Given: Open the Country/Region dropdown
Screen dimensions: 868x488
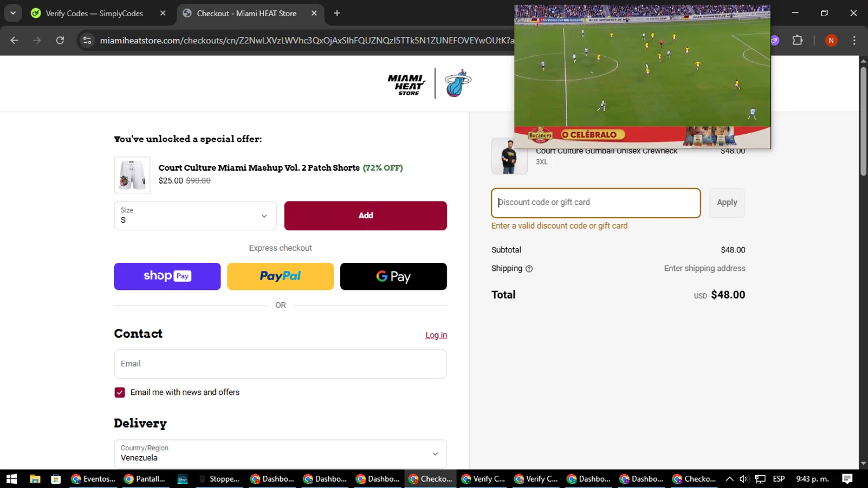Looking at the screenshot, I should pyautogui.click(x=280, y=454).
